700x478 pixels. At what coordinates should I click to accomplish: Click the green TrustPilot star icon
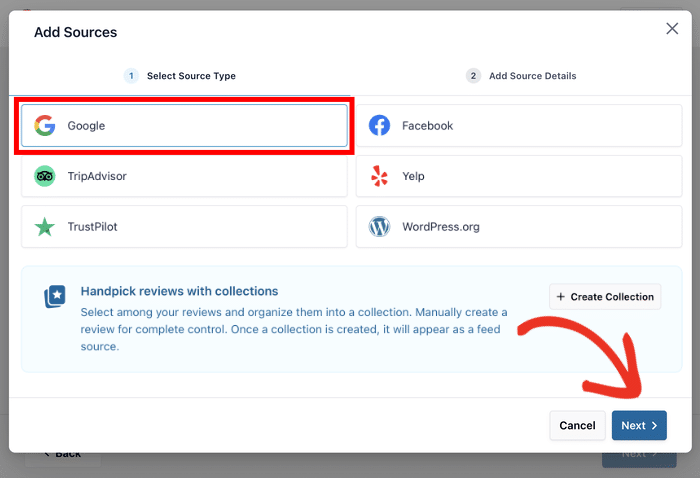click(44, 227)
